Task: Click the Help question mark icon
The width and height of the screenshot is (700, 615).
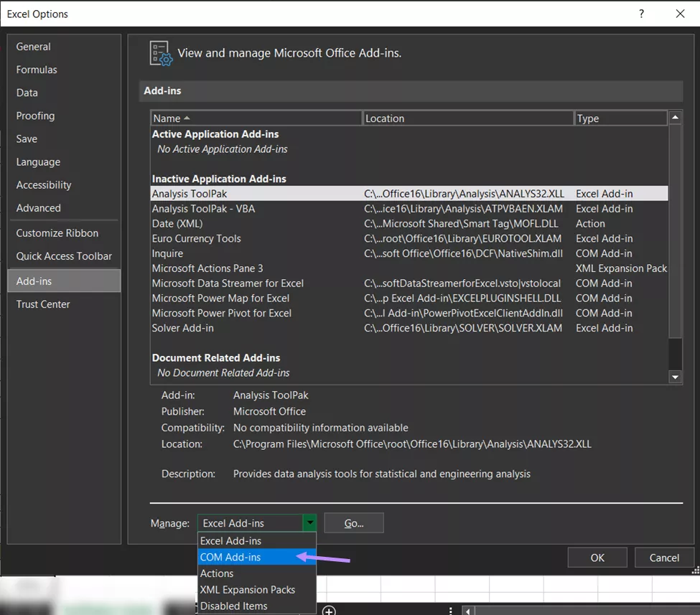Action: [x=641, y=14]
